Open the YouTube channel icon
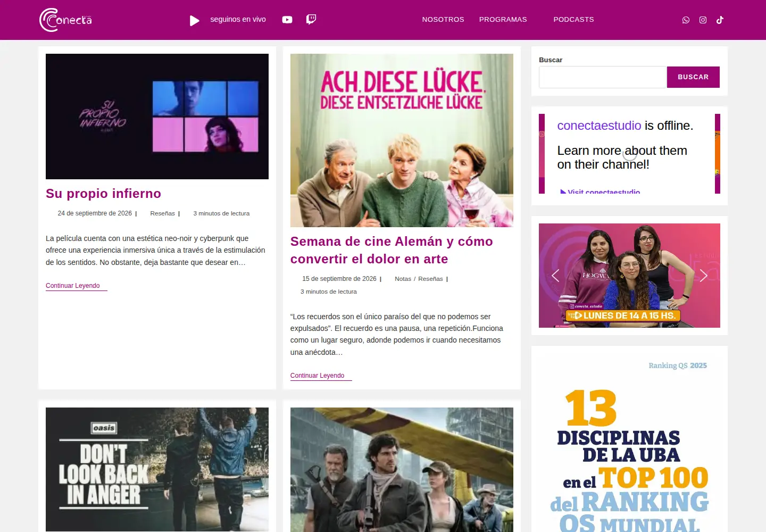The height and width of the screenshot is (532, 766). pyautogui.click(x=287, y=20)
